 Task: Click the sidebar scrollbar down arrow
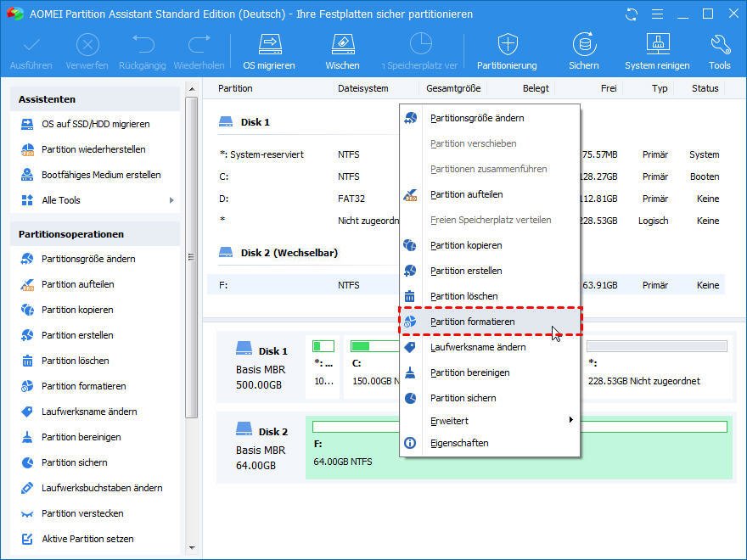pyautogui.click(x=192, y=548)
